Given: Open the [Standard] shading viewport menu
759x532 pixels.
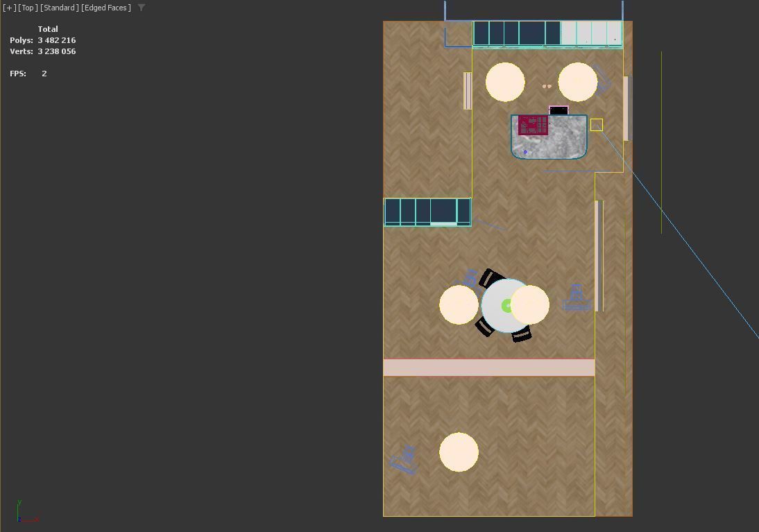Looking at the screenshot, I should click(60, 8).
